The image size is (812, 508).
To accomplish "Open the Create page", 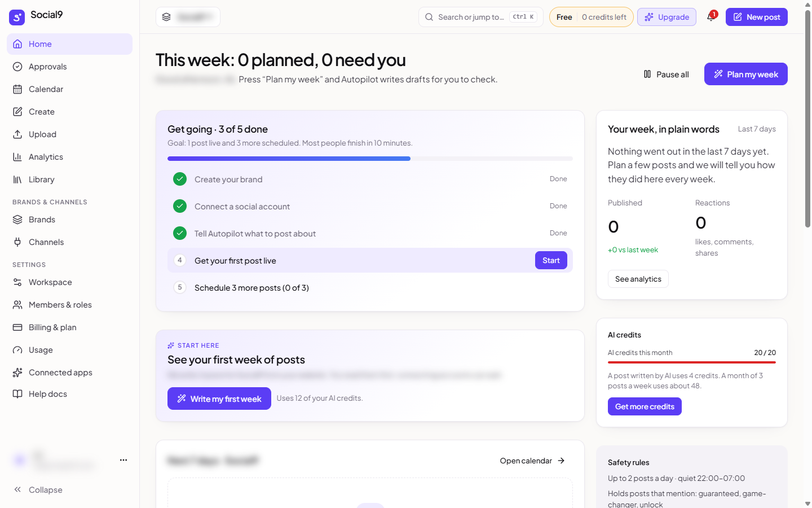I will 69,112.
